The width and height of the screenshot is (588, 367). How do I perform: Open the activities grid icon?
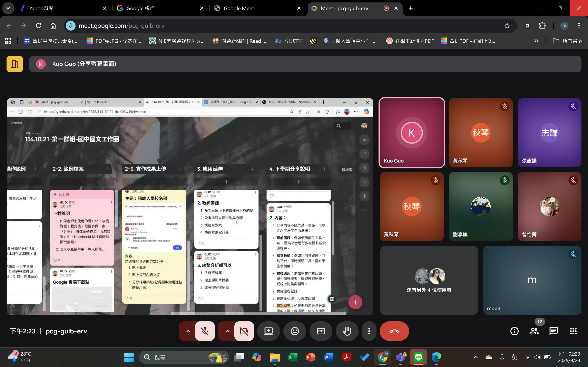(573, 331)
